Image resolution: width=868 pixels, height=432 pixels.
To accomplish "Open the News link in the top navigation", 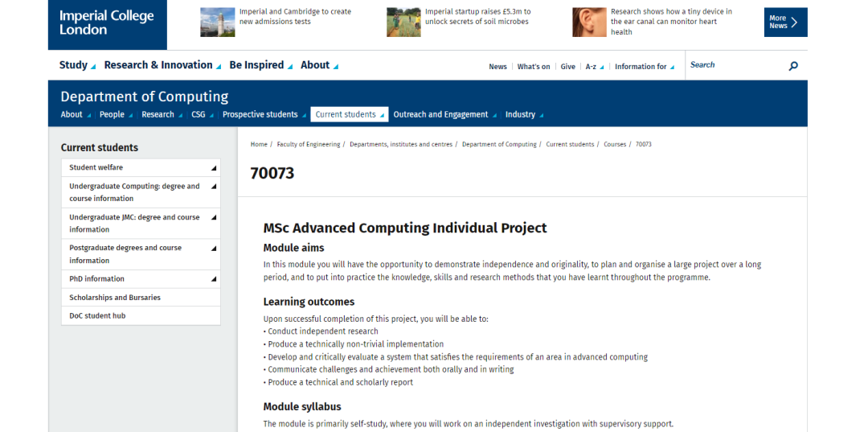I will [497, 67].
